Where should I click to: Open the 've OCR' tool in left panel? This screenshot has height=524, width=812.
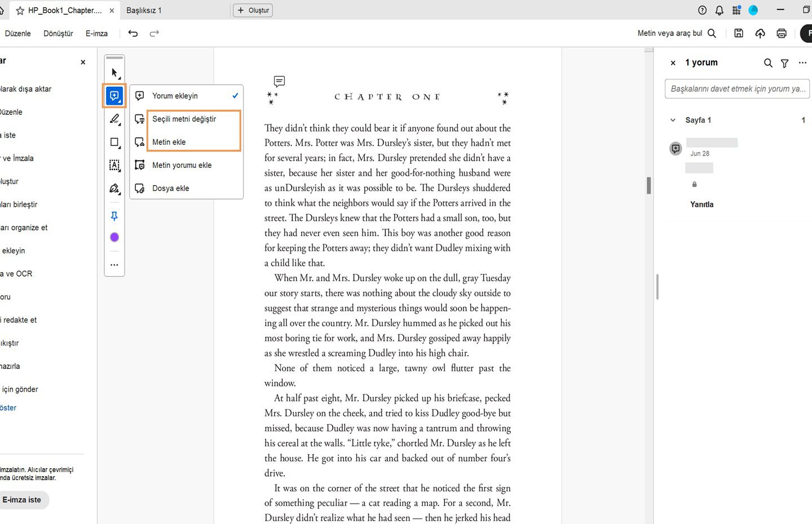(16, 274)
